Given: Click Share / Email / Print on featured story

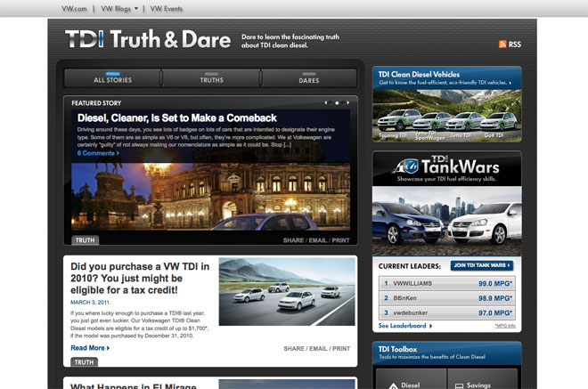Looking at the screenshot, I should [316, 240].
